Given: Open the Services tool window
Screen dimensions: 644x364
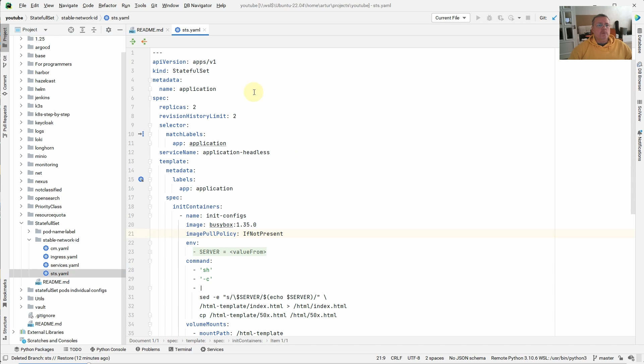Looking at the screenshot, I should point(212,349).
